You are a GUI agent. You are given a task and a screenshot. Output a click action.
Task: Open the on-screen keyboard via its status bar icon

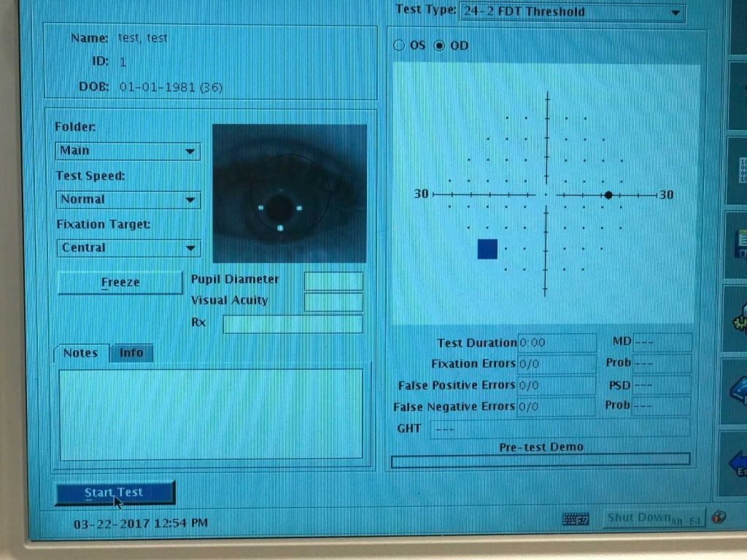click(x=576, y=518)
